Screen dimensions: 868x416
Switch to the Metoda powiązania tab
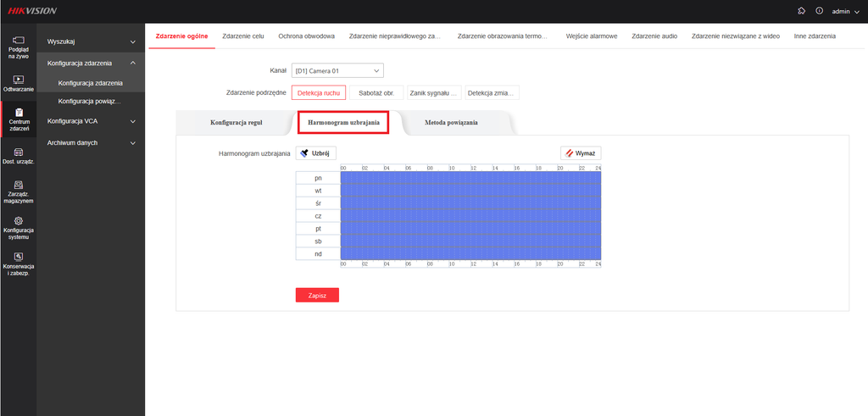coord(451,123)
